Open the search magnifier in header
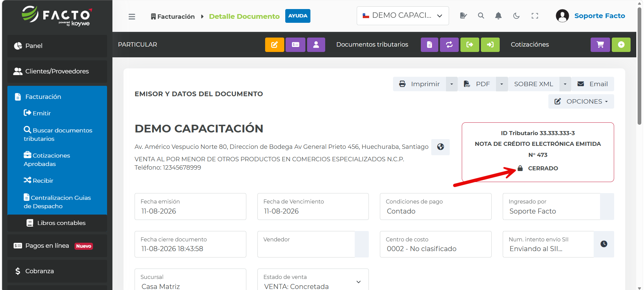This screenshot has height=290, width=644. [x=481, y=15]
